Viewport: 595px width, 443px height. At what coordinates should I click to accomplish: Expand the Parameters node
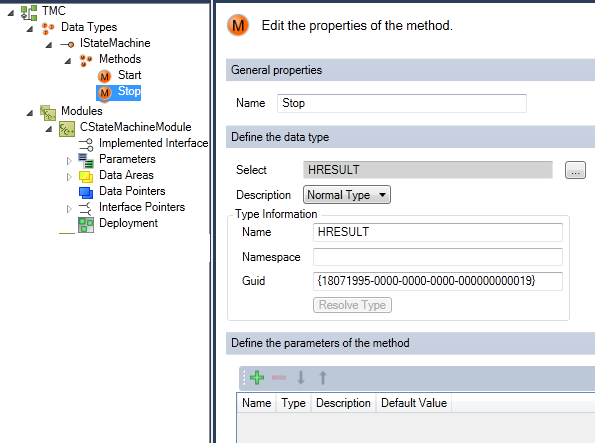[x=69, y=161]
